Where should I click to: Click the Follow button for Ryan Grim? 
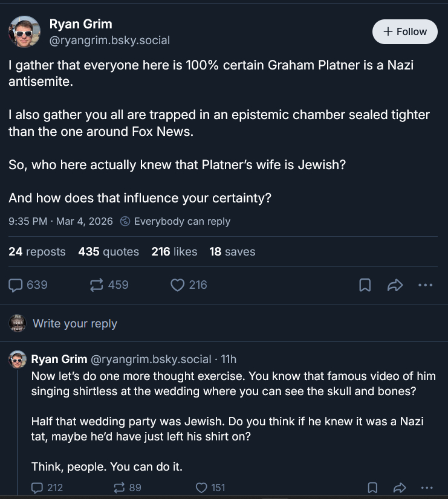coord(404,31)
